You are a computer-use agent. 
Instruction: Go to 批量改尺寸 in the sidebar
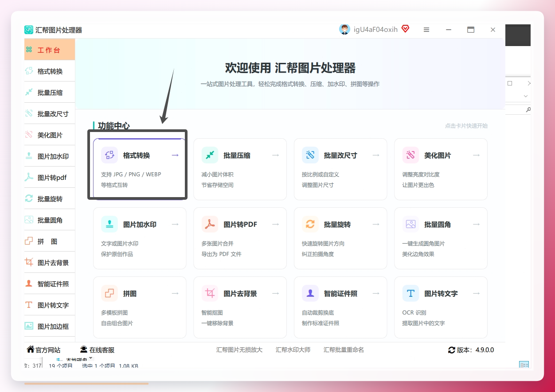[x=50, y=113]
